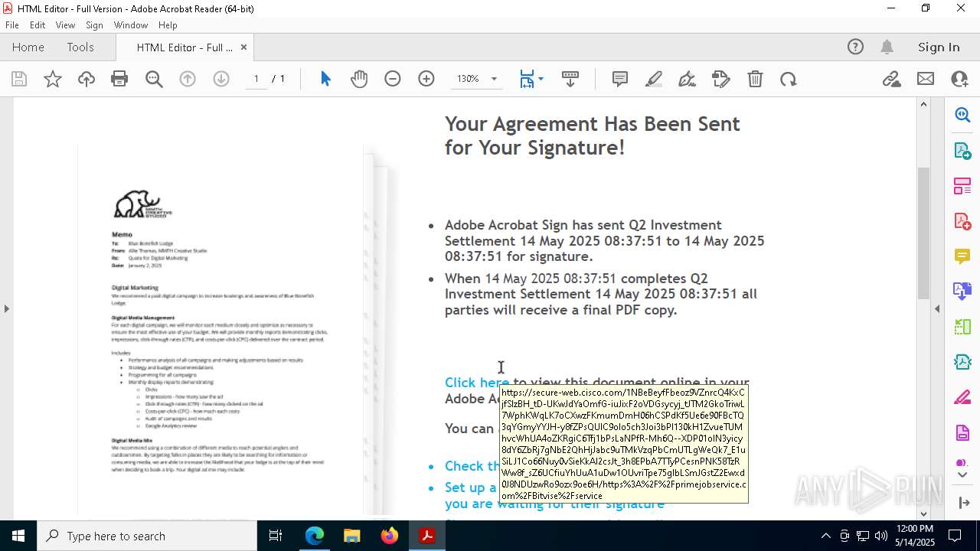
Task: Switch to the Home tab
Action: click(x=28, y=47)
